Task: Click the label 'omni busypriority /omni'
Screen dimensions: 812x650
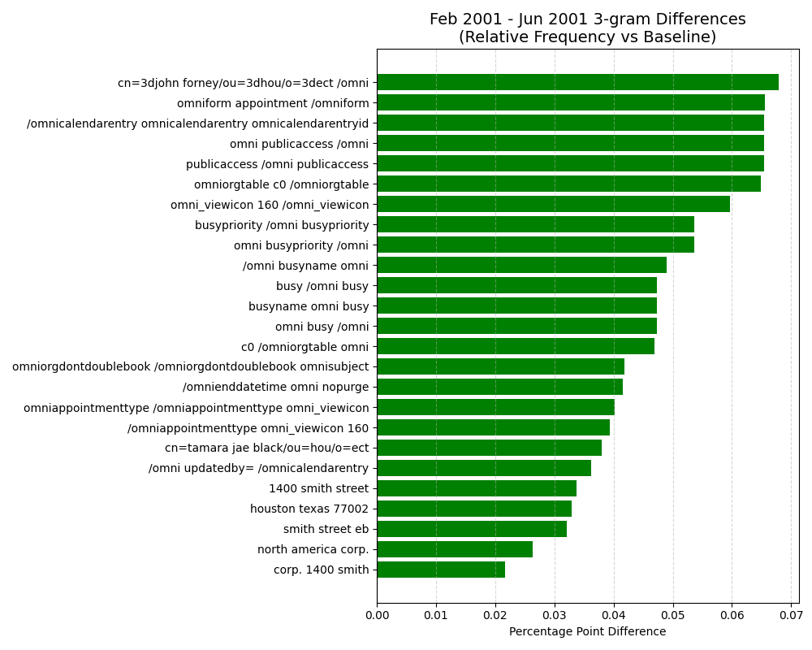Action: click(x=301, y=245)
